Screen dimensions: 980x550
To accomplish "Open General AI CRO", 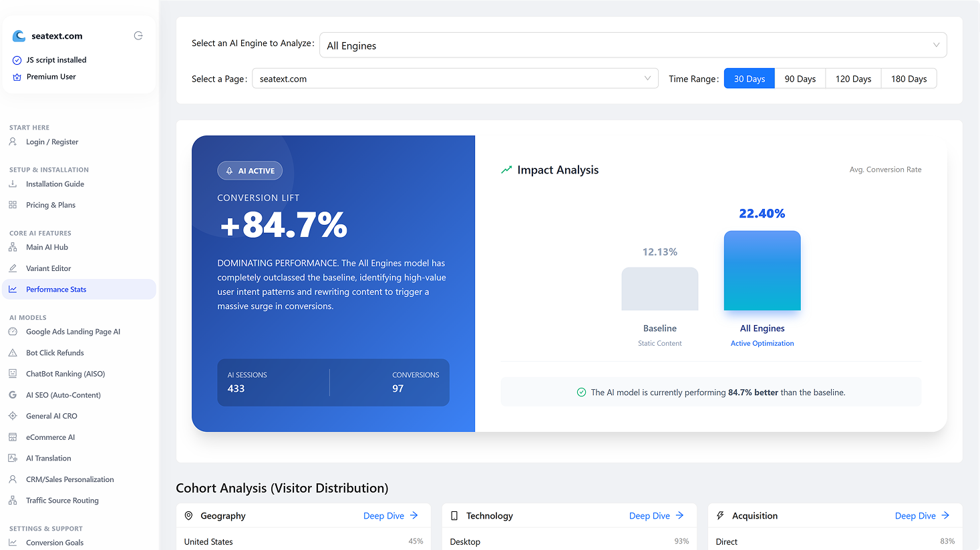I will tap(79, 416).
